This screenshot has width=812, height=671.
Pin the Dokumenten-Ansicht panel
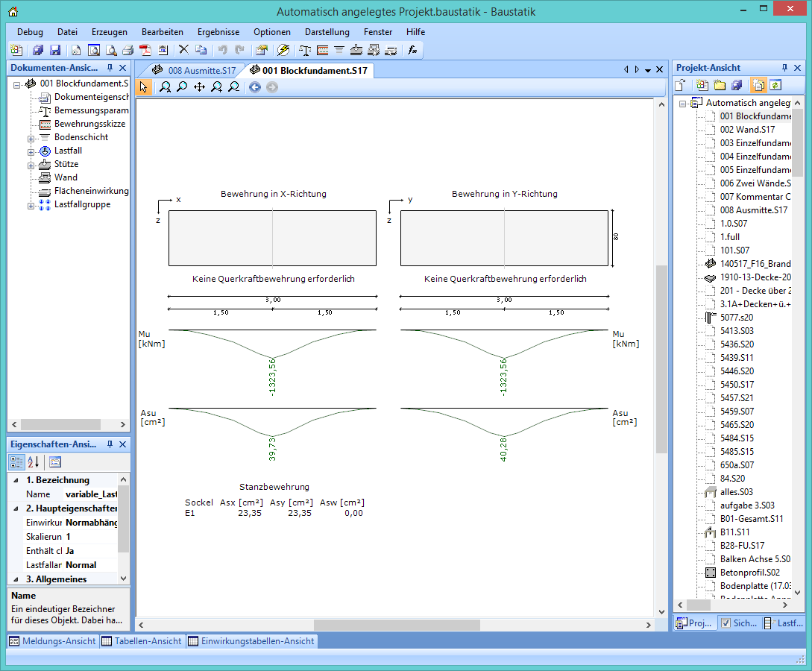(110, 68)
